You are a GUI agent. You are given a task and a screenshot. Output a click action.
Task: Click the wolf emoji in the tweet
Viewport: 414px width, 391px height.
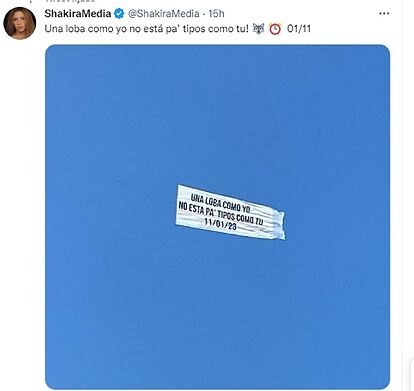258,29
